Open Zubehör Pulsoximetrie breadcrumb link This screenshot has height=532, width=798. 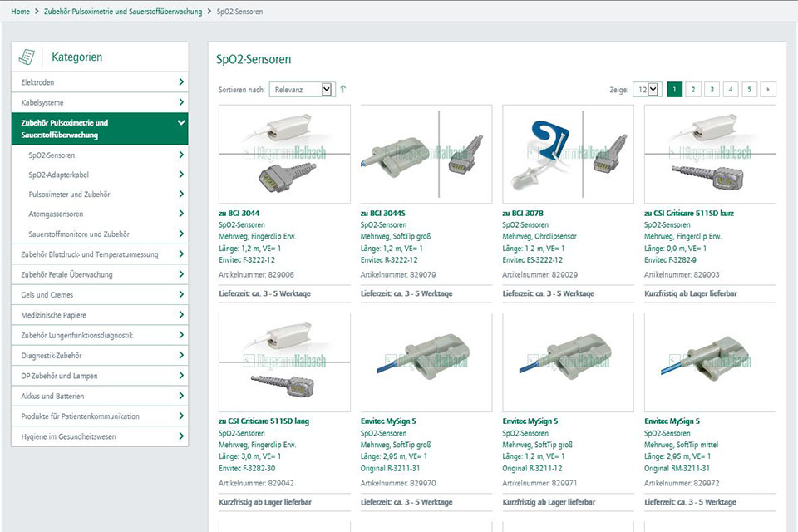123,11
